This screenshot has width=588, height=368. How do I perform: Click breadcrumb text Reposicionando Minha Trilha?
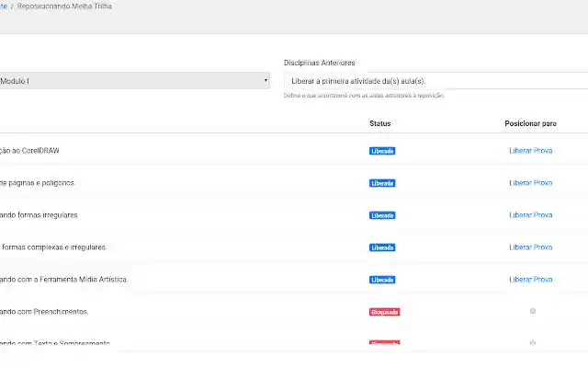pyautogui.click(x=64, y=6)
